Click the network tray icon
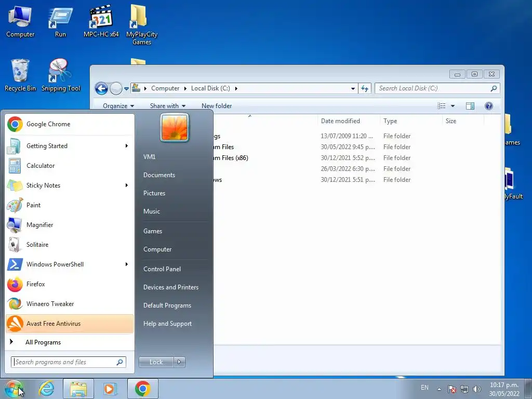This screenshot has height=399, width=532. 464,389
